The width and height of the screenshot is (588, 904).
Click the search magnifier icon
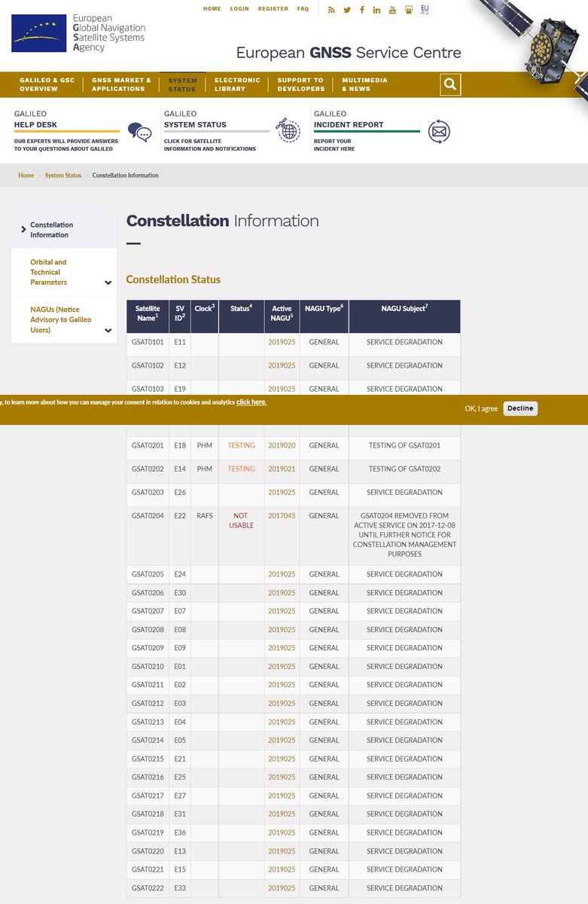(450, 84)
